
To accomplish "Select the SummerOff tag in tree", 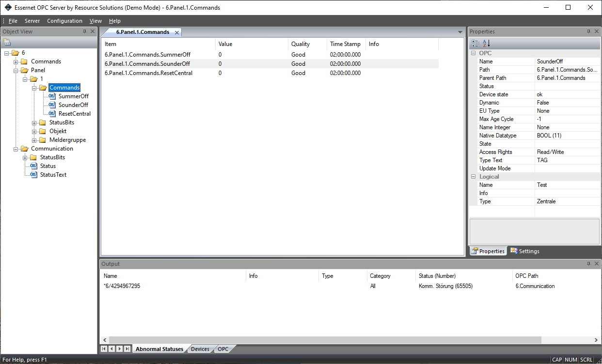I will coord(73,96).
